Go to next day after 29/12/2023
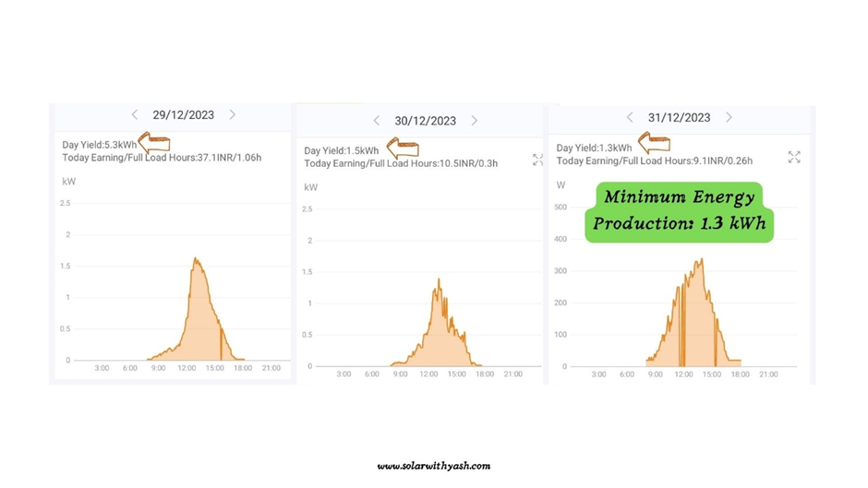Screen dimensions: 868x488 click(x=233, y=115)
